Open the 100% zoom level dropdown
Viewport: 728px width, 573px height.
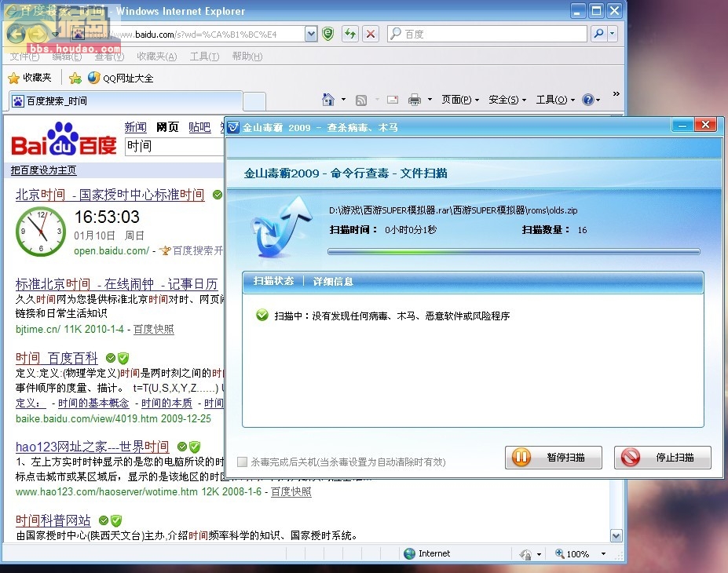click(603, 553)
